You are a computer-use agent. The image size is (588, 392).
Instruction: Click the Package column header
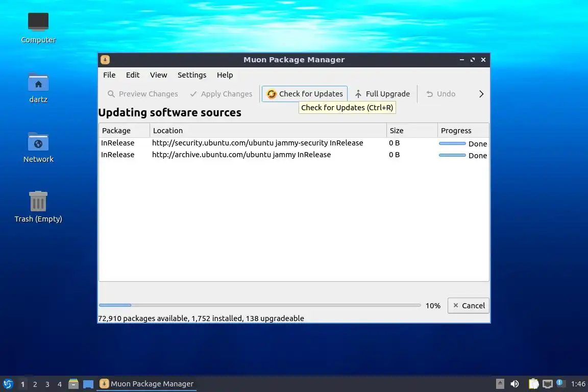tap(124, 130)
